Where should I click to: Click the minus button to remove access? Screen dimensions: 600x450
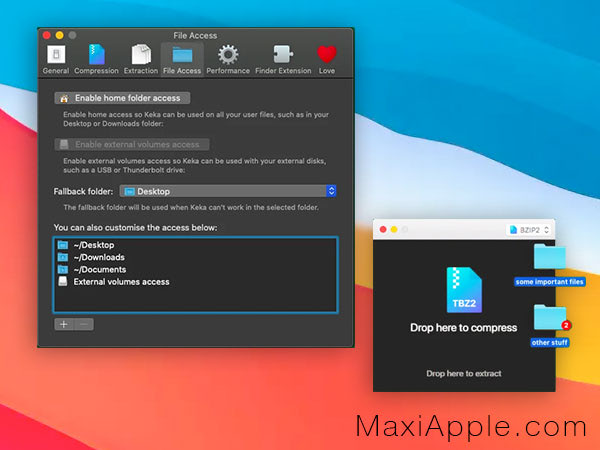pos(84,324)
